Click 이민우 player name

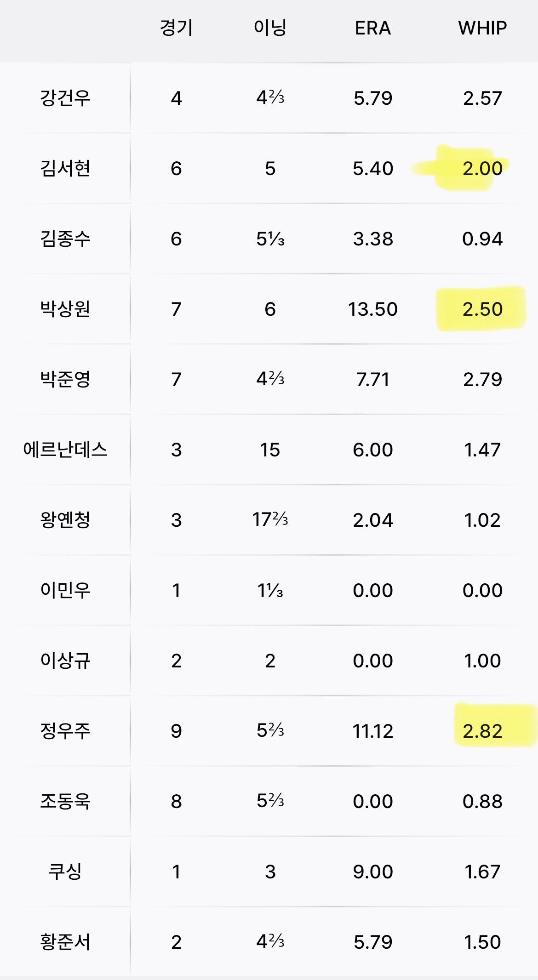pos(65,590)
